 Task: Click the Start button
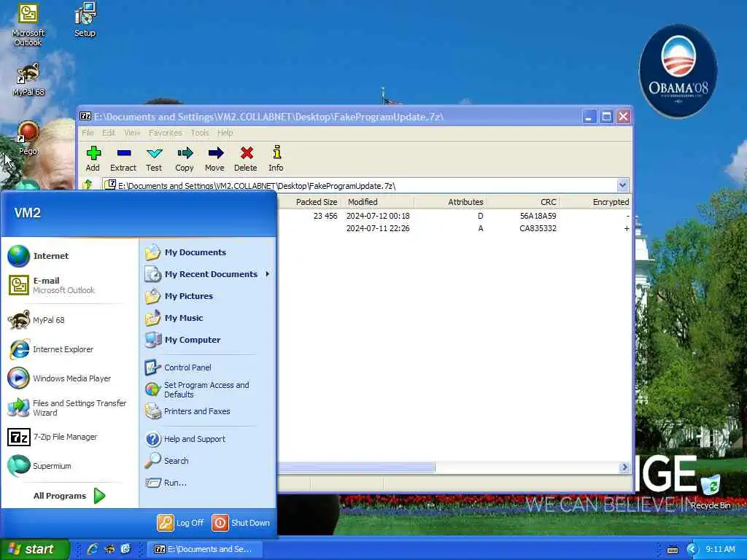34,549
